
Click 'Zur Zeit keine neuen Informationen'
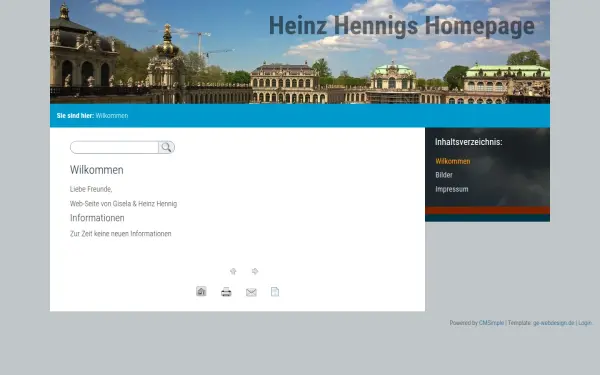[121, 233]
